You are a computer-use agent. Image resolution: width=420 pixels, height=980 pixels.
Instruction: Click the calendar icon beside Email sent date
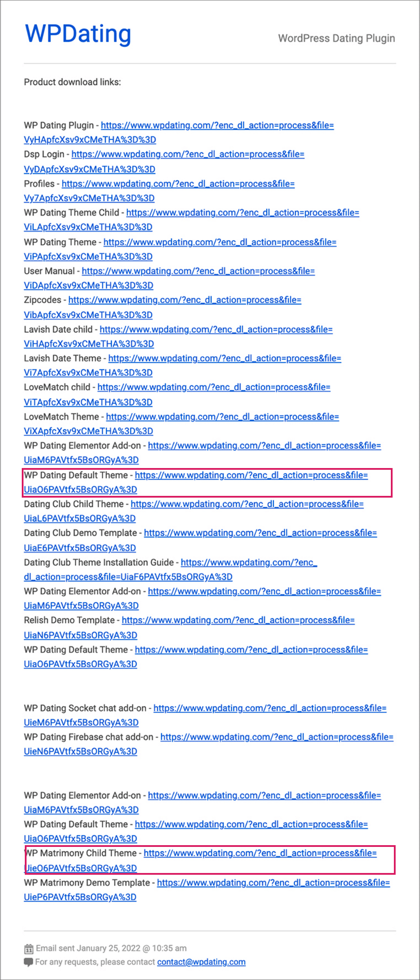coord(29,949)
